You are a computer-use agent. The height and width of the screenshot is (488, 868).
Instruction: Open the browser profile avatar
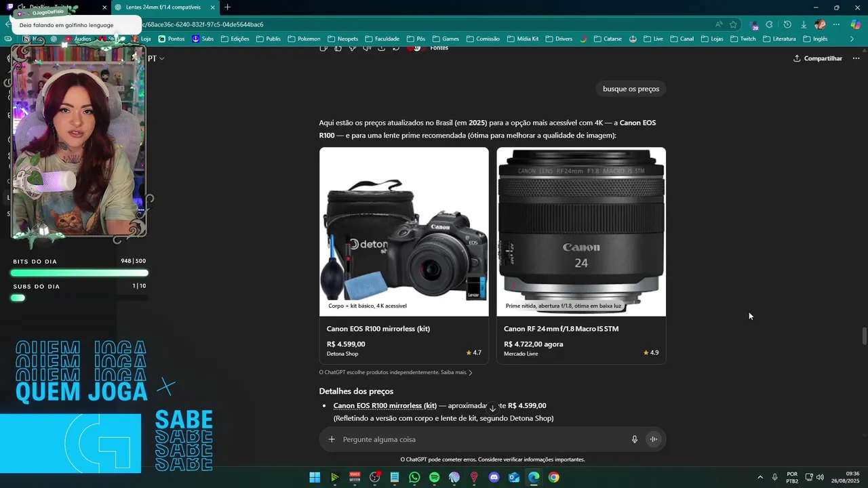pos(820,24)
